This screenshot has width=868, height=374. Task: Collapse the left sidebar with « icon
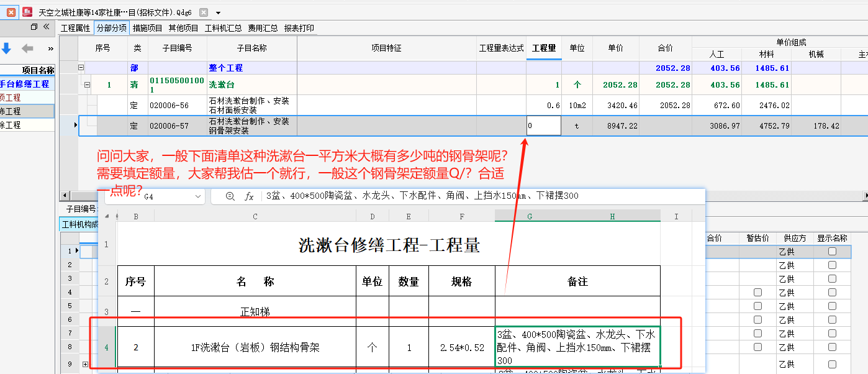pos(47,27)
